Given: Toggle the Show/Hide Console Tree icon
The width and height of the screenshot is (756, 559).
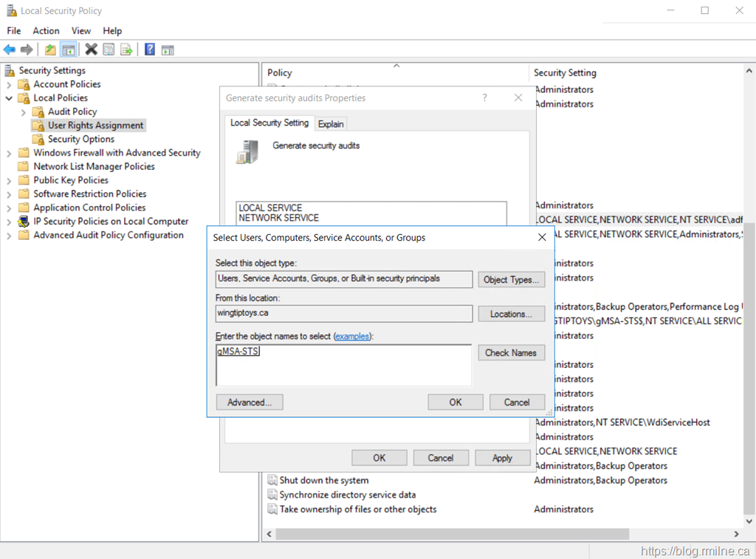Looking at the screenshot, I should coord(68,49).
